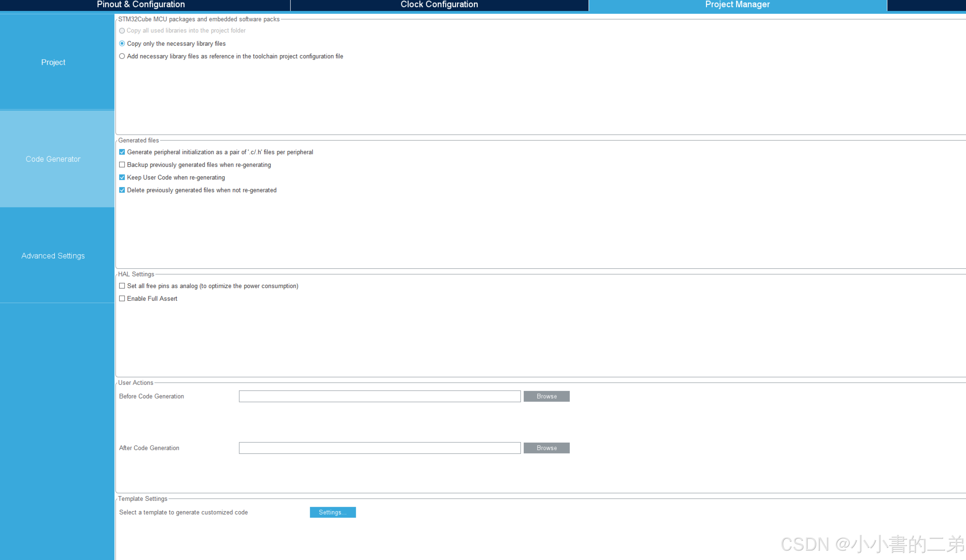Check the Enable Full Assert box
This screenshot has width=966, height=560.
click(122, 298)
